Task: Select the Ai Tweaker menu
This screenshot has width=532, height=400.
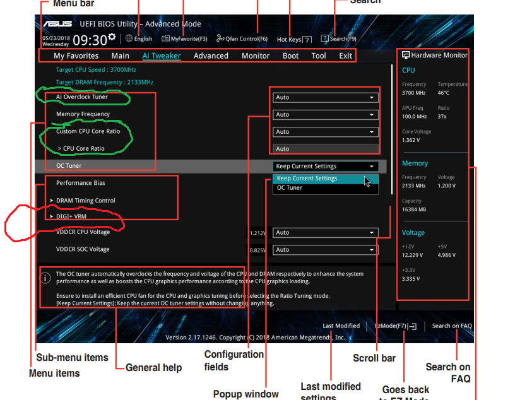Action: tap(162, 56)
